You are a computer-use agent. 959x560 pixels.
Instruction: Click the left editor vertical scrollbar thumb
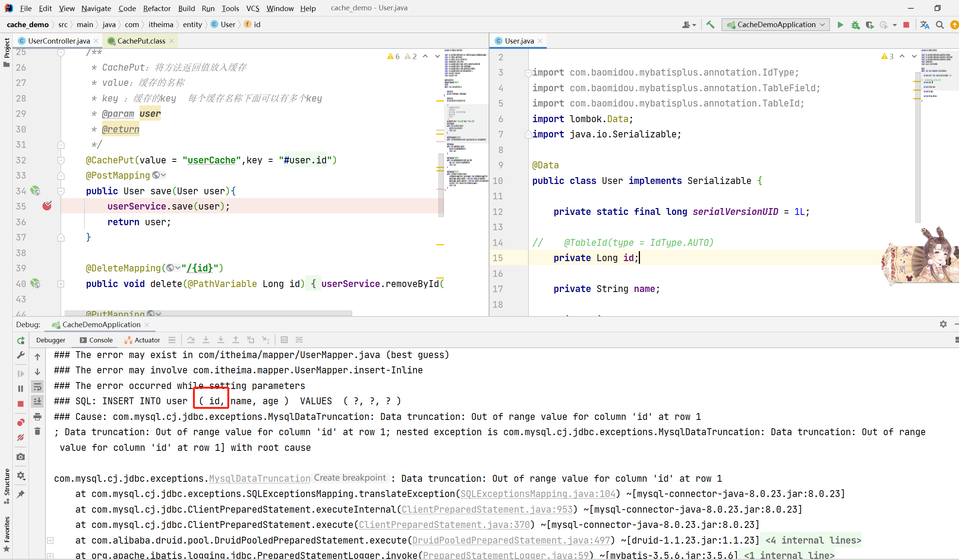(x=441, y=185)
